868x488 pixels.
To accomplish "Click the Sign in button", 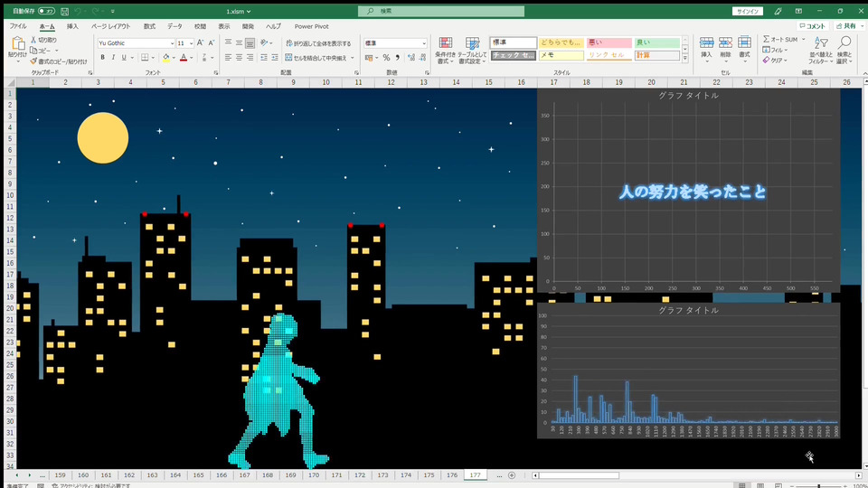I will (x=747, y=11).
